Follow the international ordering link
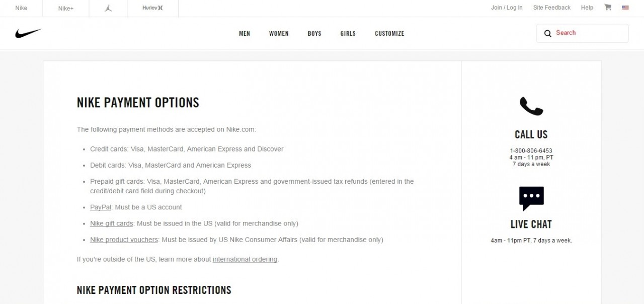Screen dimensions: 644x304 245,260
